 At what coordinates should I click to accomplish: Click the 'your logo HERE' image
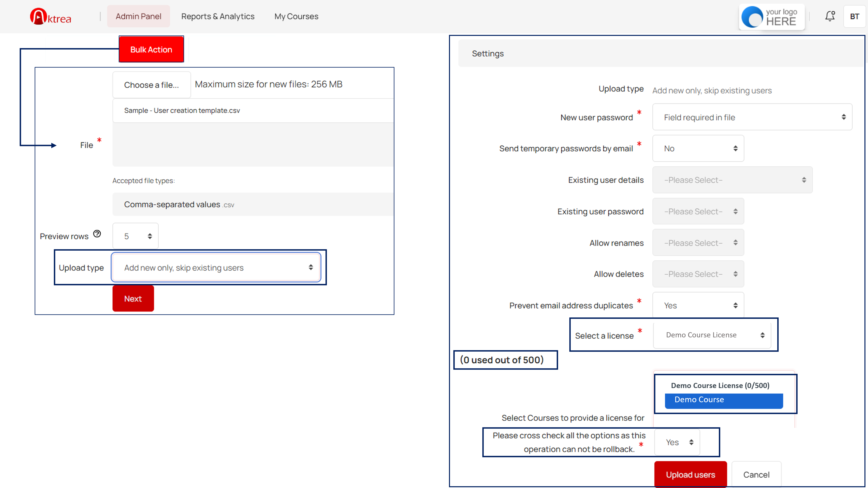click(772, 17)
